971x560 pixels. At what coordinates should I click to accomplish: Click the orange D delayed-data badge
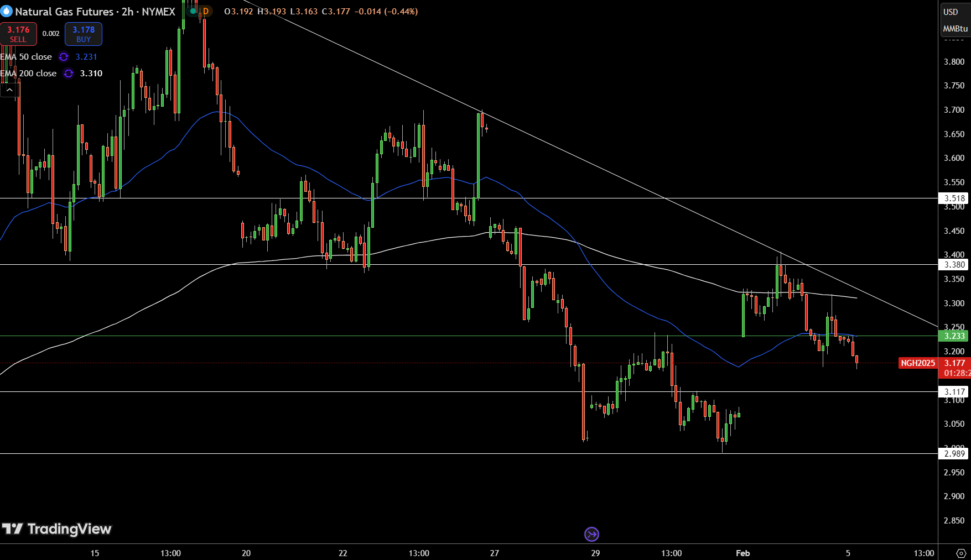point(205,11)
